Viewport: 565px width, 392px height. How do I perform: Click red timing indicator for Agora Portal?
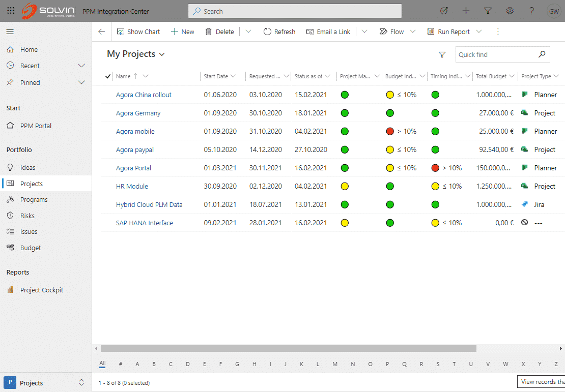click(x=435, y=168)
